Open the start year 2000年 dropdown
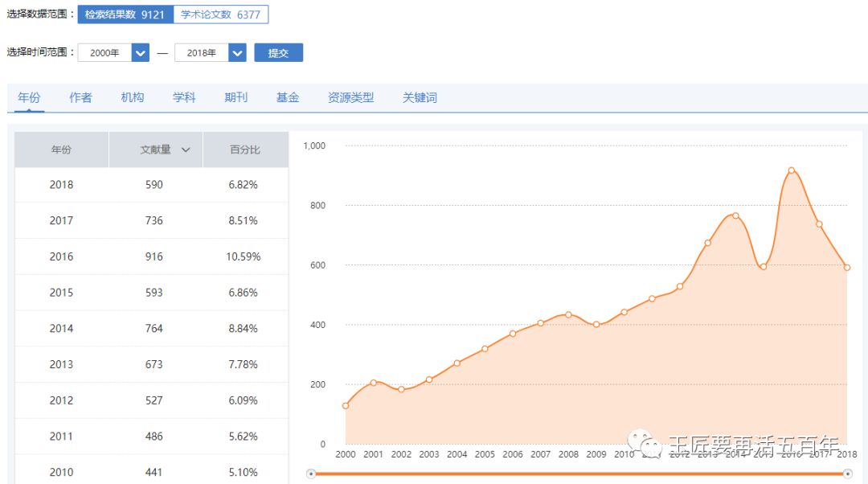This screenshot has height=484, width=868. point(107,51)
